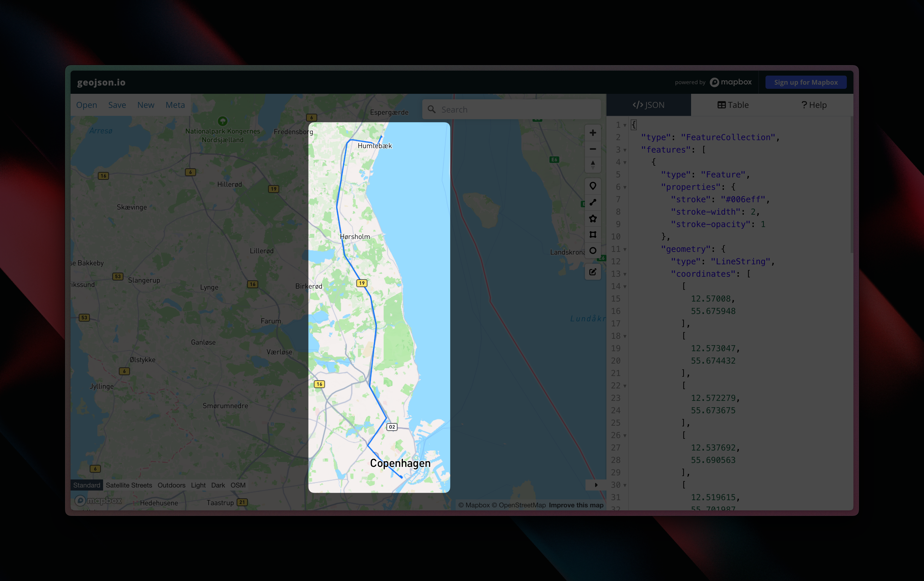Collapse side panel with arrow handle
The image size is (924, 581).
tap(596, 485)
